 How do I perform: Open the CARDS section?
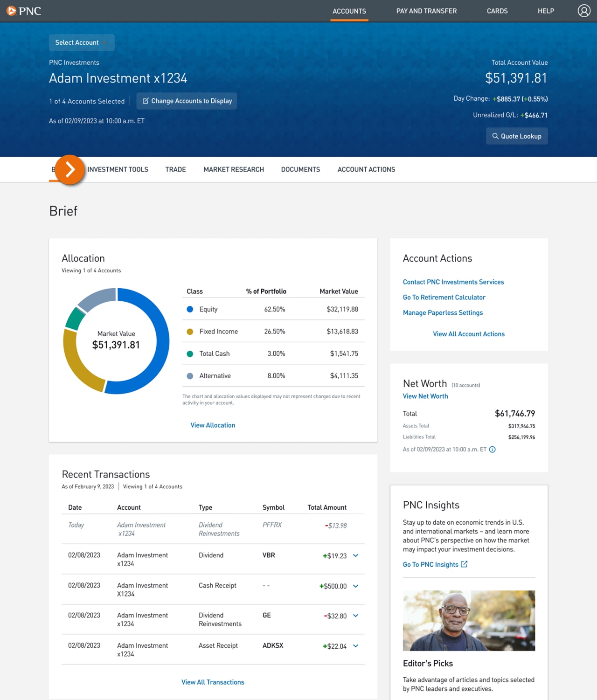497,11
